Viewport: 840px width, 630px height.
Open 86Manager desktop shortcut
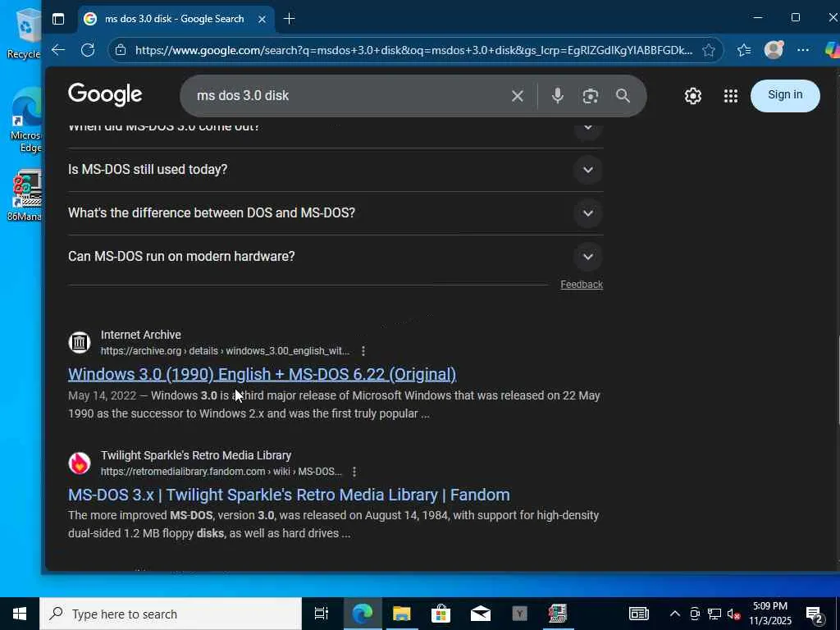25,196
